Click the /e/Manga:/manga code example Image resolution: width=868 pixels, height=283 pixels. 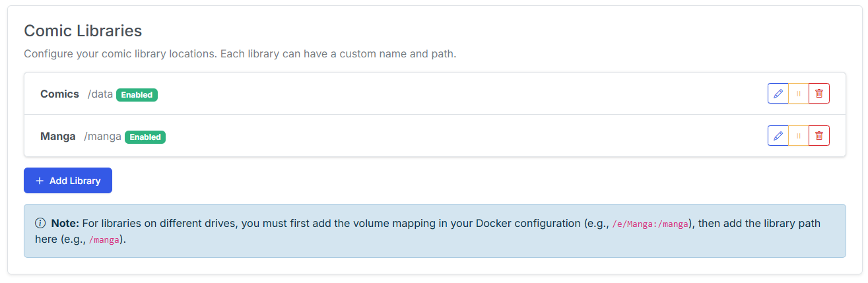[650, 224]
